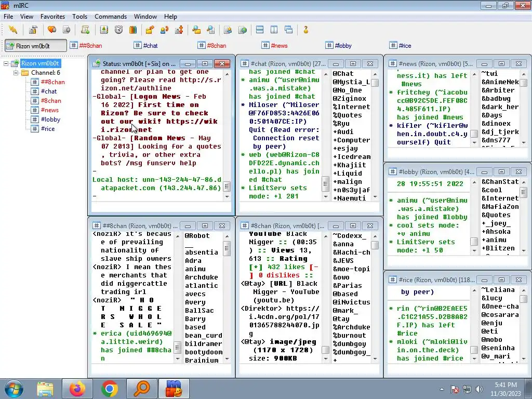Image resolution: width=532 pixels, height=399 pixels.
Task: Select #rice in the channel tree
Action: 47,129
